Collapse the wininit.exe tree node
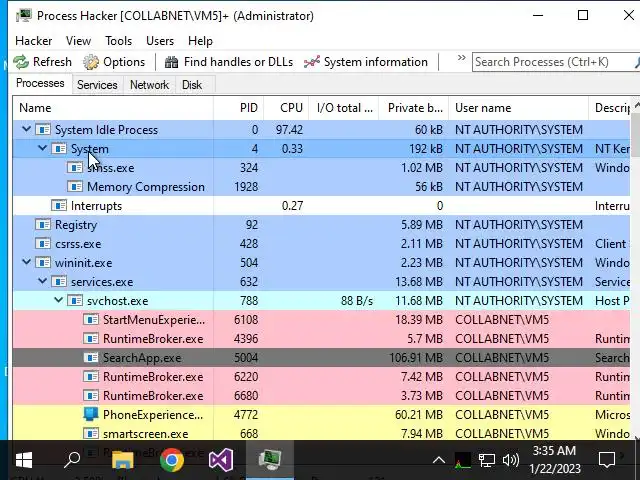Screen dimensions: 640x480 point(27,262)
